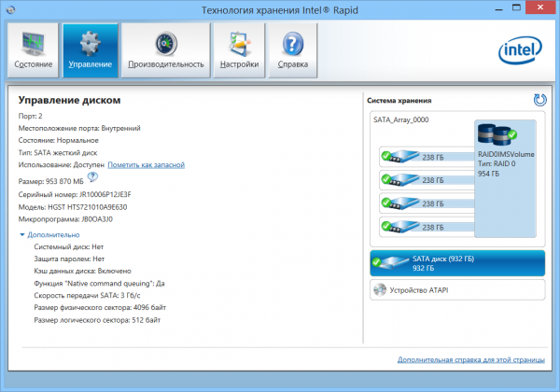
Task: Click the help icon next to Размер
Action: [x=92, y=176]
